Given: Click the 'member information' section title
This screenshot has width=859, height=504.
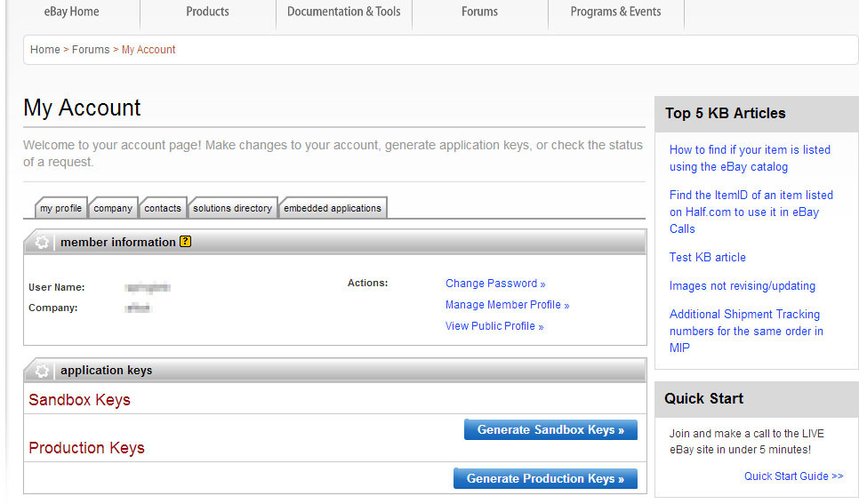Looking at the screenshot, I should coord(118,242).
